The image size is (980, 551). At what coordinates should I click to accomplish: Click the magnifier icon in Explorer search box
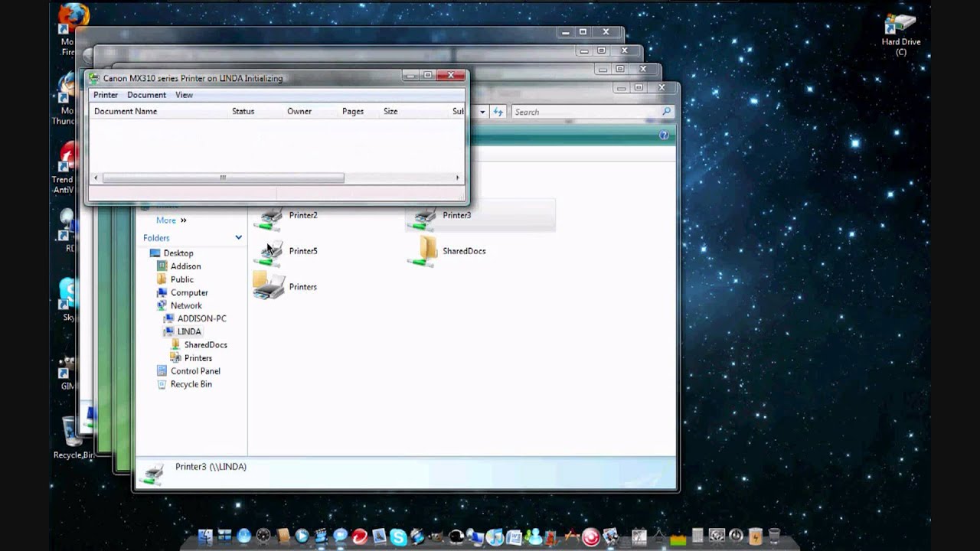click(666, 112)
